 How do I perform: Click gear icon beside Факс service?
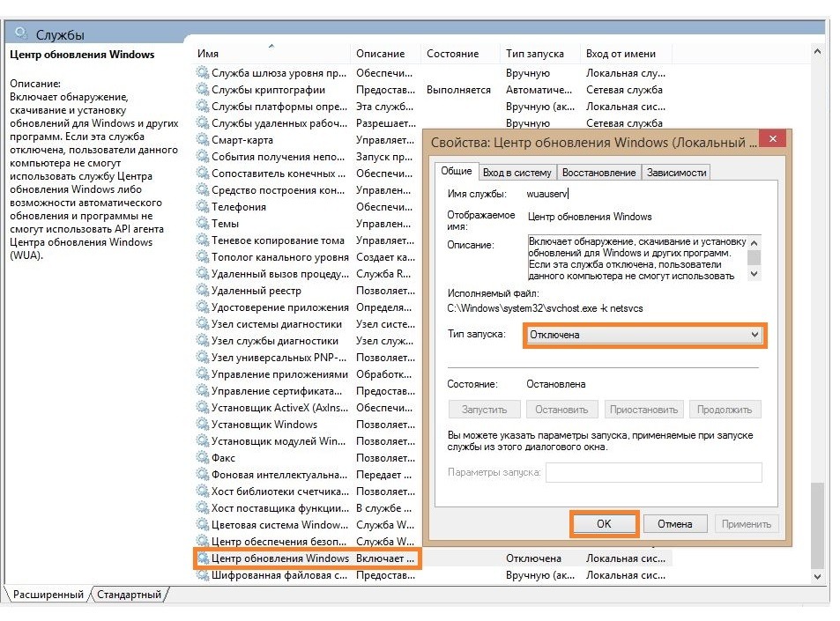202,458
